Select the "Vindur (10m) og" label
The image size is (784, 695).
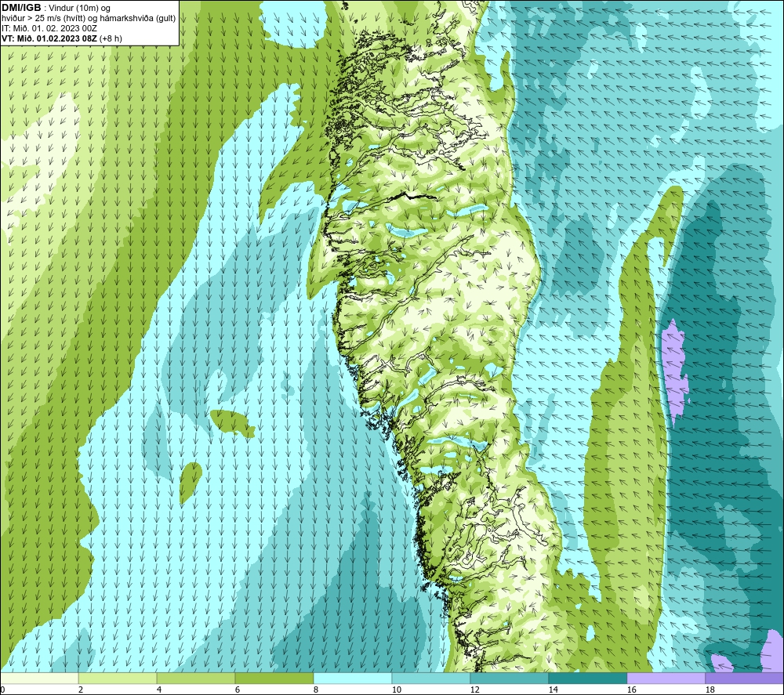[x=79, y=9]
